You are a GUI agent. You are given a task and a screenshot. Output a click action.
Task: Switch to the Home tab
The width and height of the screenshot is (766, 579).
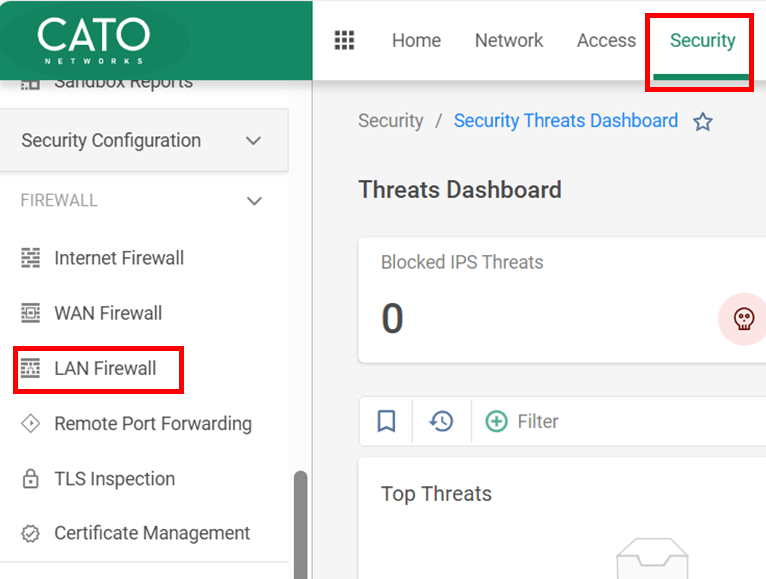click(416, 40)
